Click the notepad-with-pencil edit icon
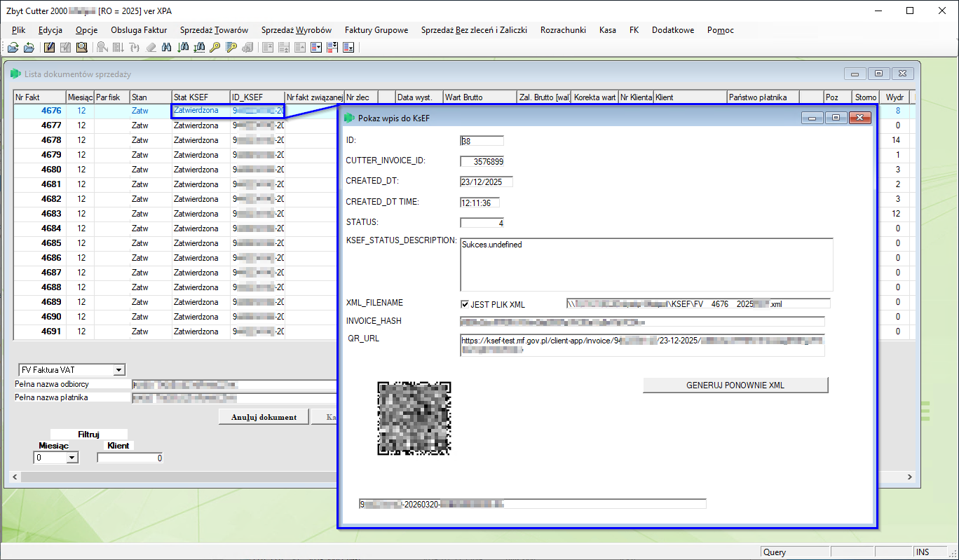 click(x=50, y=48)
